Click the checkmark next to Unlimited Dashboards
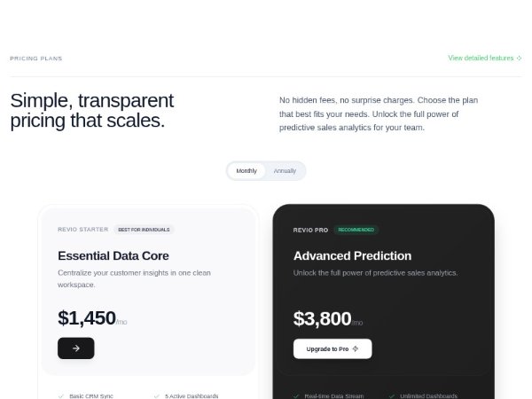The image size is (532, 399). click(392, 395)
